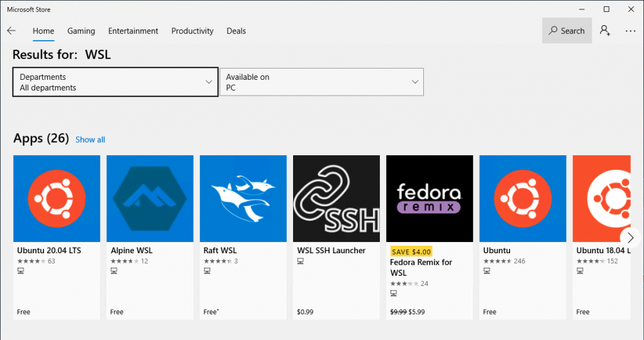This screenshot has height=340, width=644.
Task: Open the WSL SSH Launcher logo
Action: 336,199
